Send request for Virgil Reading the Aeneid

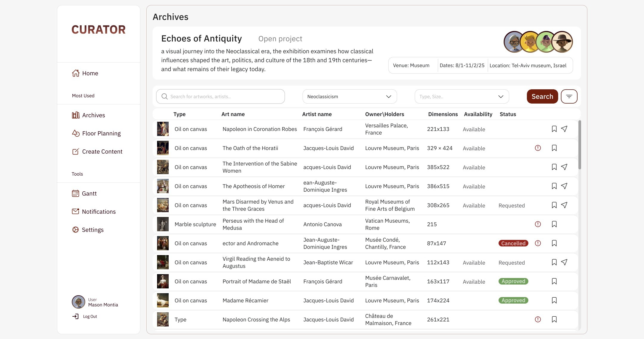tap(564, 262)
